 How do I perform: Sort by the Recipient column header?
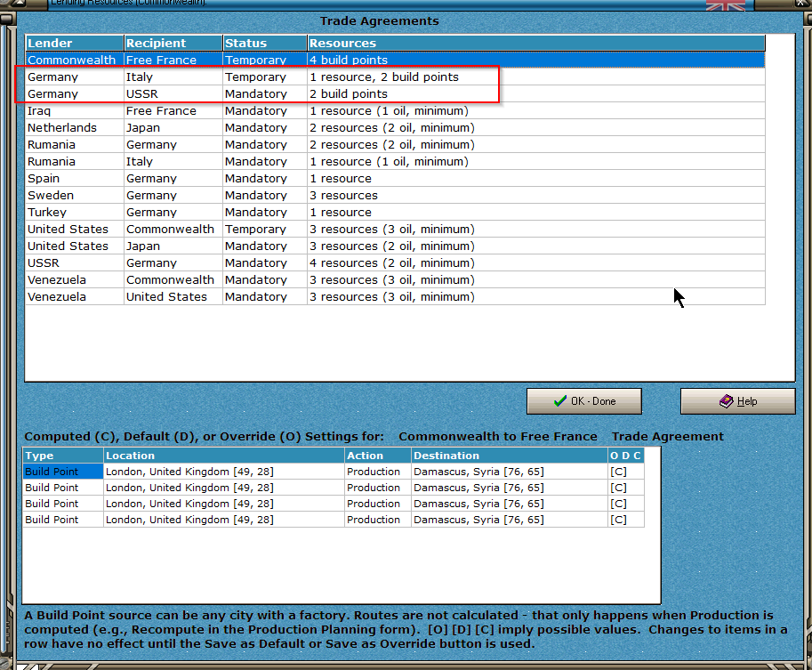[x=173, y=43]
